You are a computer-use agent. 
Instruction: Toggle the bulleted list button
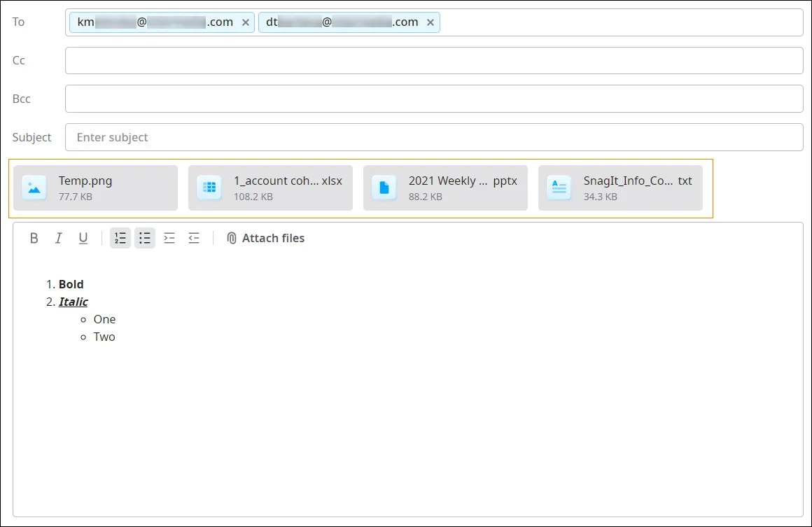[144, 238]
